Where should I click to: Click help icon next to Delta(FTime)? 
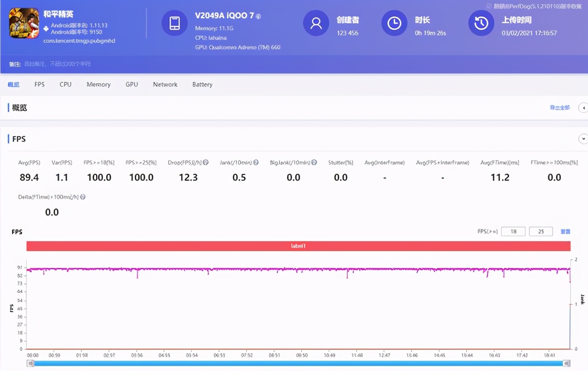(83, 197)
